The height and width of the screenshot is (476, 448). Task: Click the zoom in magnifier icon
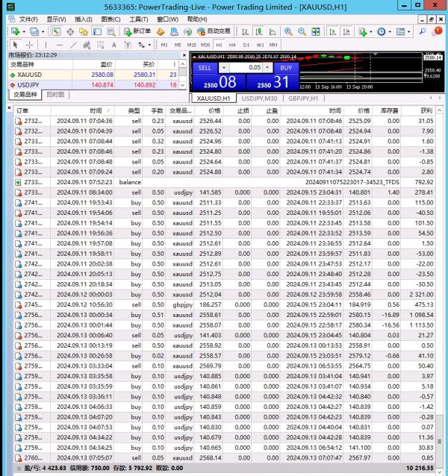tap(289, 31)
